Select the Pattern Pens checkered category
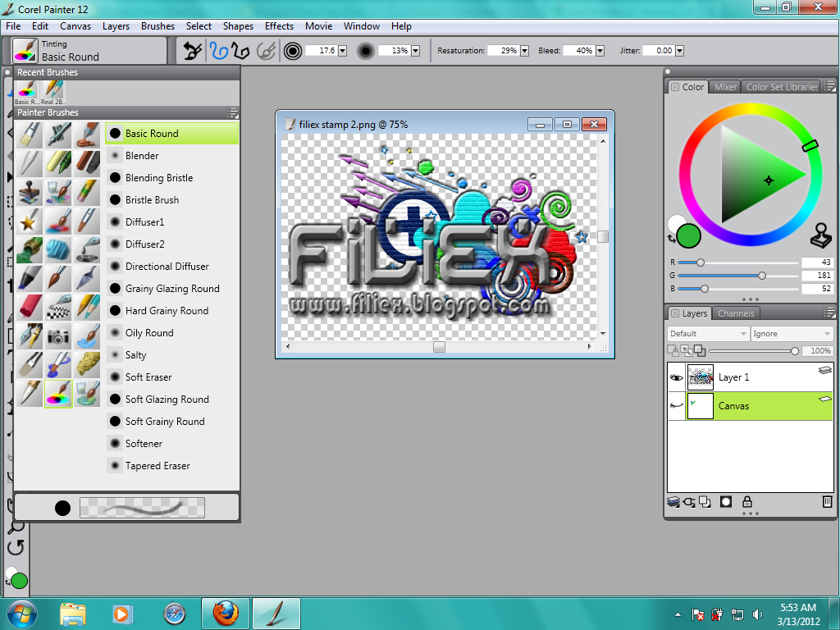The width and height of the screenshot is (840, 630). (58, 308)
